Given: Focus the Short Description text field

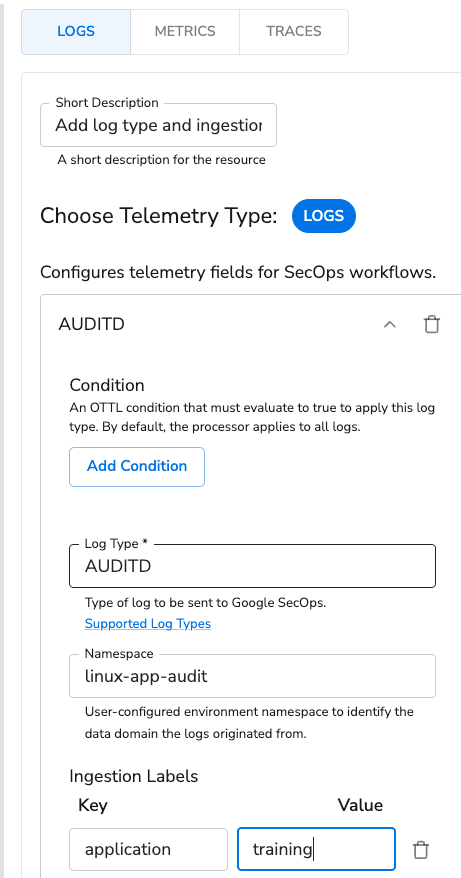Looking at the screenshot, I should coord(158,125).
